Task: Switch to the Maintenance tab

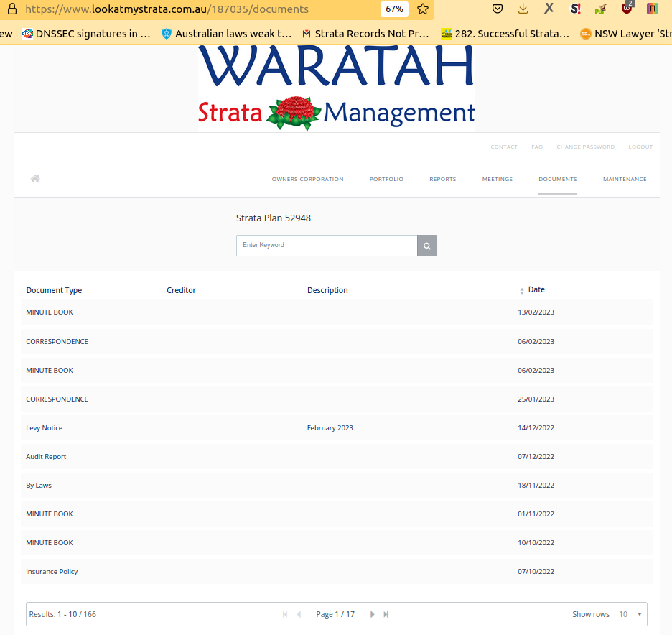Action: [624, 179]
